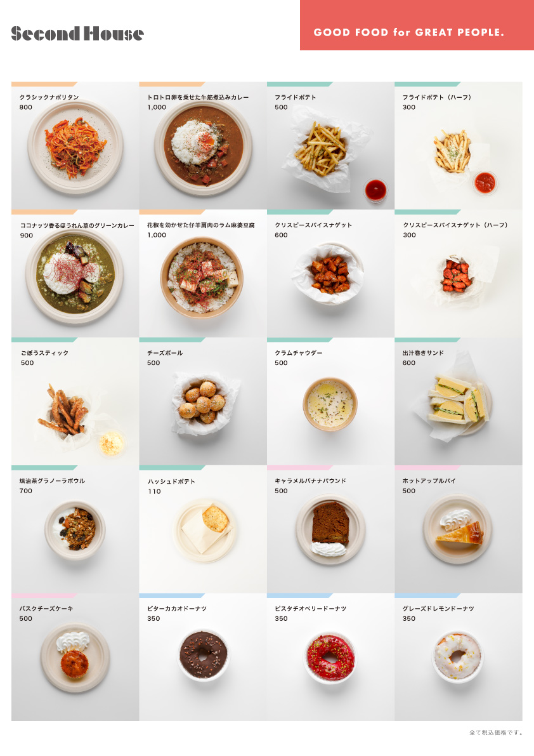The height and width of the screenshot is (756, 534).
Task: Click the 出汁巻きサンド egg sandwich photo
Action: pos(459,401)
